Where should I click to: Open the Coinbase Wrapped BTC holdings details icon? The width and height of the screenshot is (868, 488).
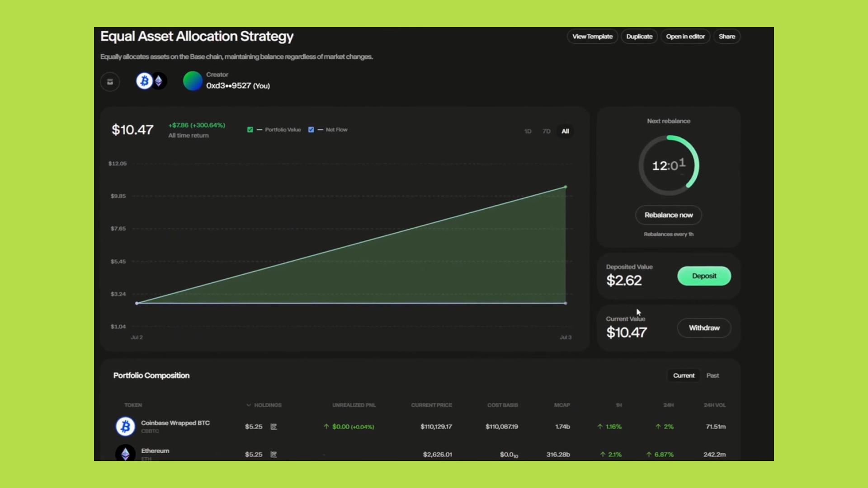coord(274,427)
